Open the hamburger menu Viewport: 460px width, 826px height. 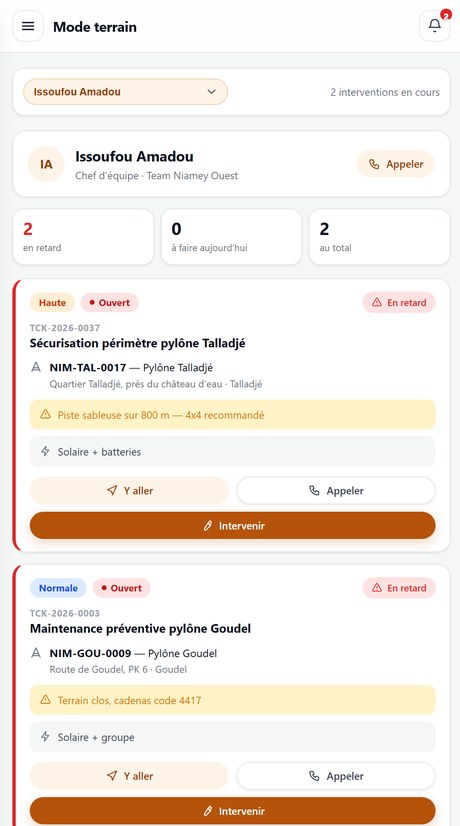28,26
